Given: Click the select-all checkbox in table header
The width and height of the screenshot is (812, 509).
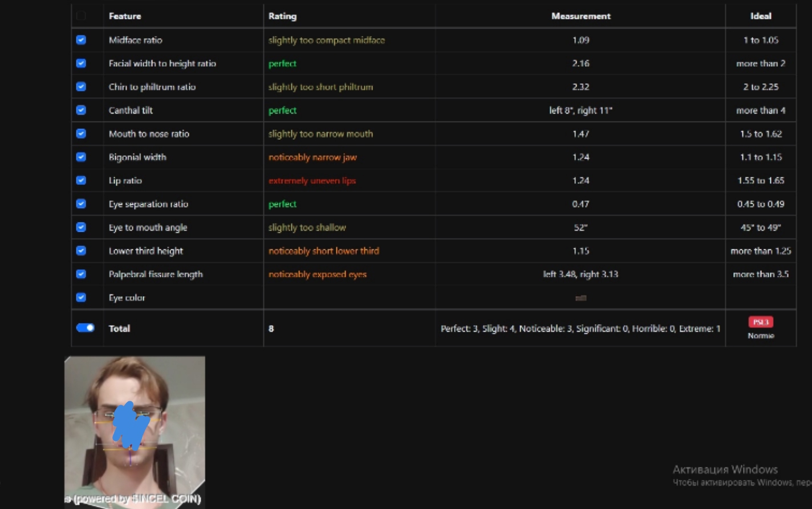Looking at the screenshot, I should pyautogui.click(x=81, y=16).
